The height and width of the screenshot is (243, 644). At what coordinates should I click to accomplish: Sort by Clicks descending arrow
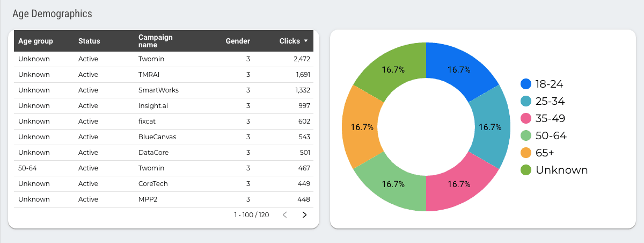(306, 41)
